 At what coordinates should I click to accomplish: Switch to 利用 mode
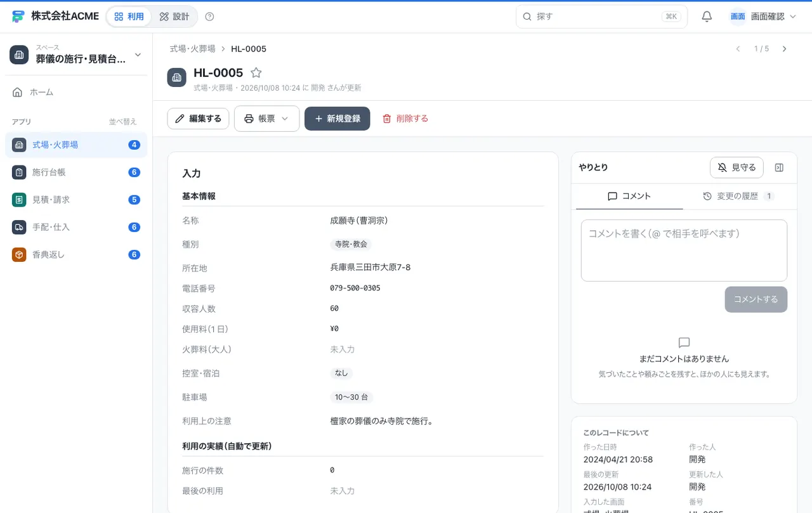(129, 16)
